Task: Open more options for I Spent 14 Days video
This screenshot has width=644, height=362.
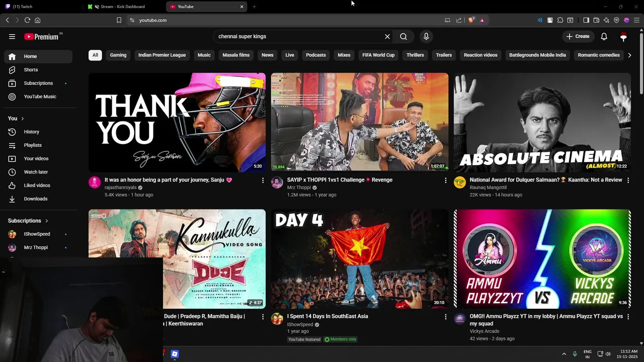Action: pos(445,317)
